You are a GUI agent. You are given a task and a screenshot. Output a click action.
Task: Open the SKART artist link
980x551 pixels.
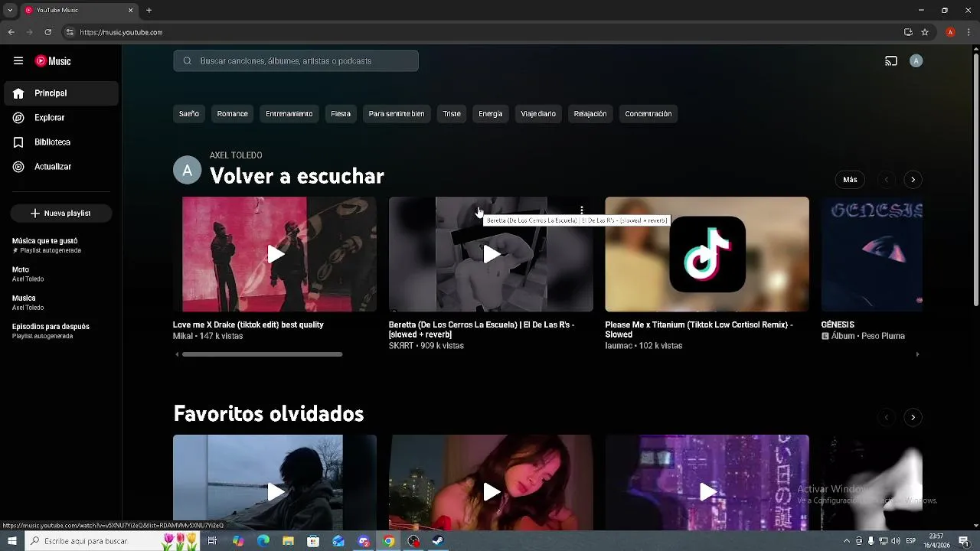pyautogui.click(x=400, y=346)
